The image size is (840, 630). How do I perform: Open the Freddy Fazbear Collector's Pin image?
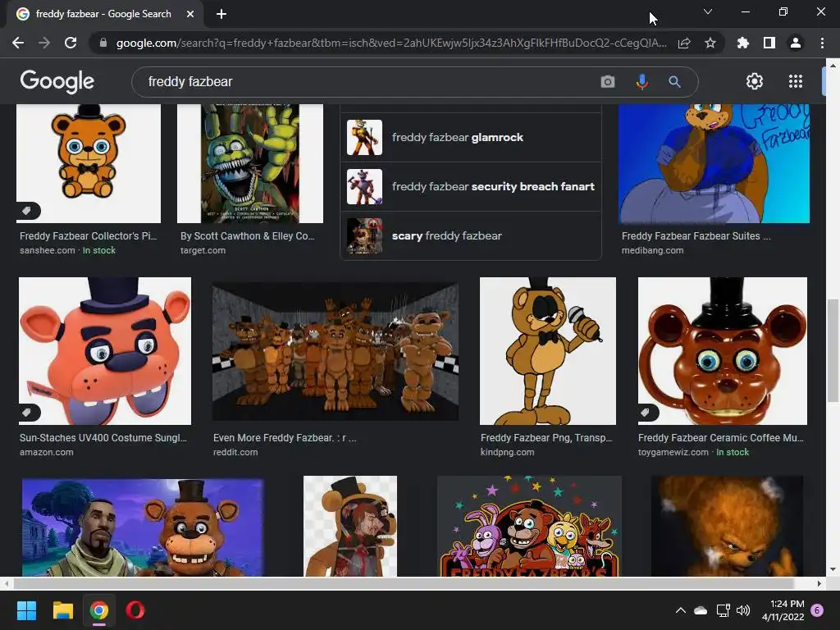(89, 163)
